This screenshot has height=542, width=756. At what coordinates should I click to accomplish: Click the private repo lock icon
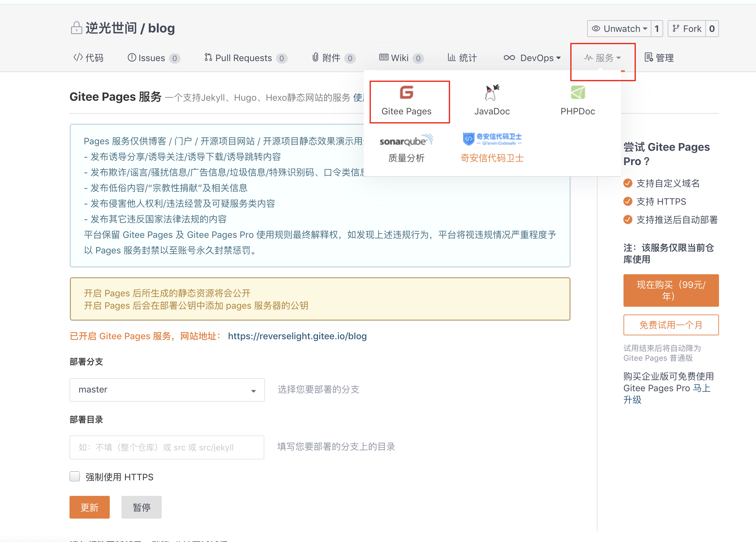click(x=76, y=28)
